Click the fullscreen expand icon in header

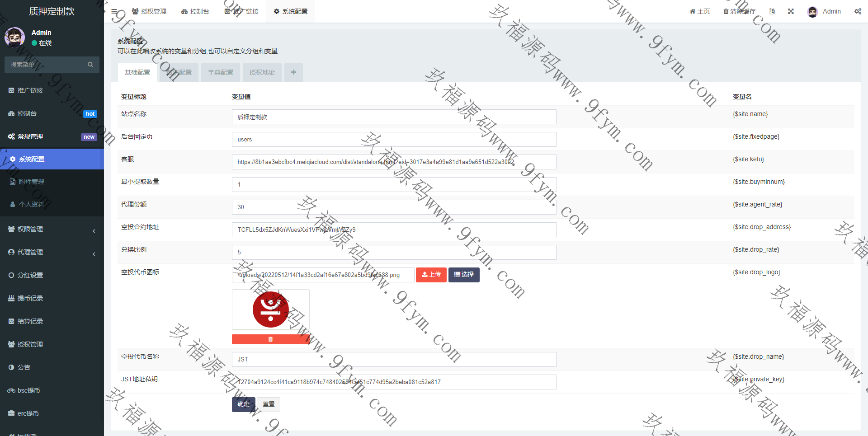pos(791,11)
